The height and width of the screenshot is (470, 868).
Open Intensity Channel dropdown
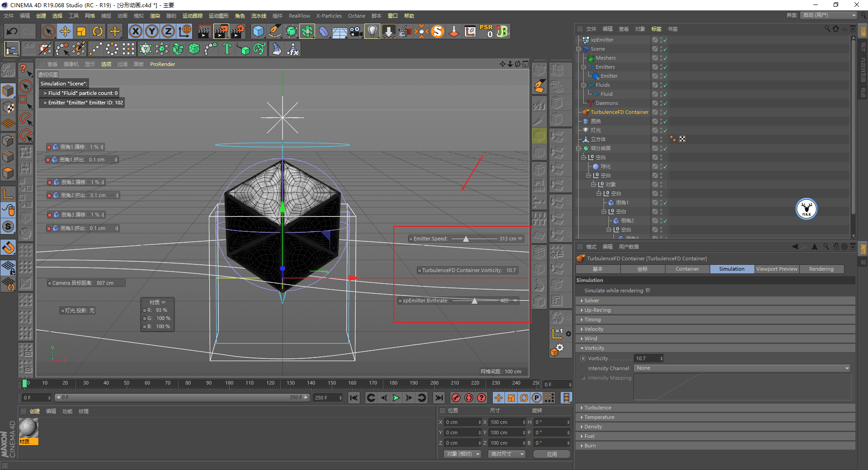742,368
